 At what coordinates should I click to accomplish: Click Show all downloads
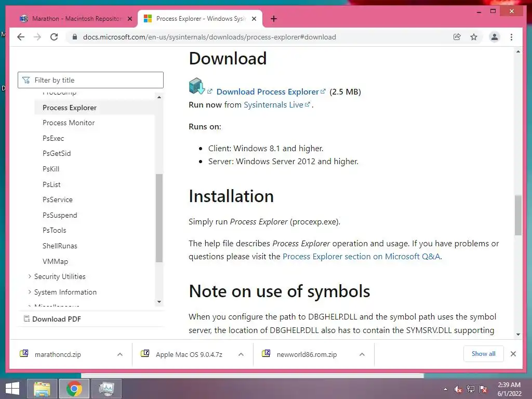(x=484, y=354)
